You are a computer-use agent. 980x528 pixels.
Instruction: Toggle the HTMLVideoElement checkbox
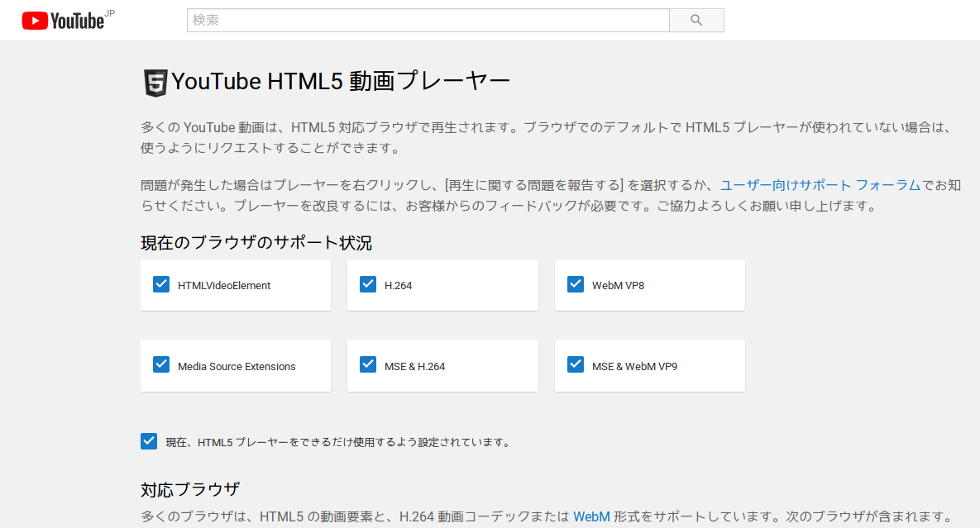click(x=161, y=284)
